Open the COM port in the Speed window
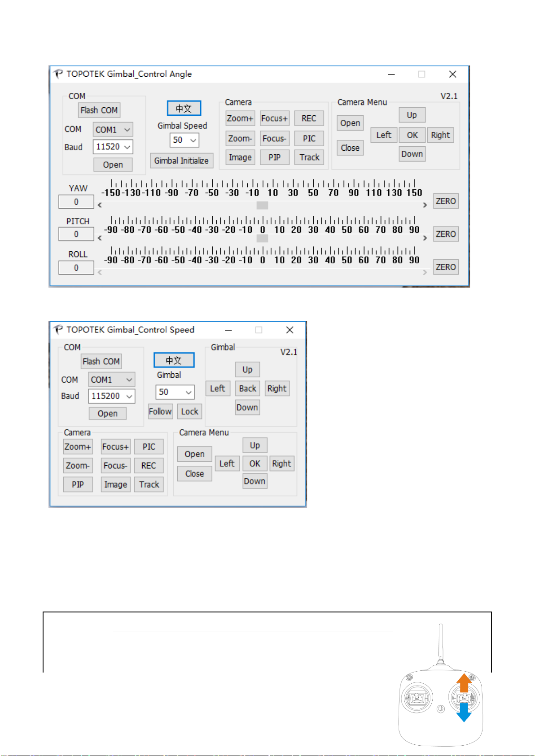The width and height of the screenshot is (535, 756). 108,414
